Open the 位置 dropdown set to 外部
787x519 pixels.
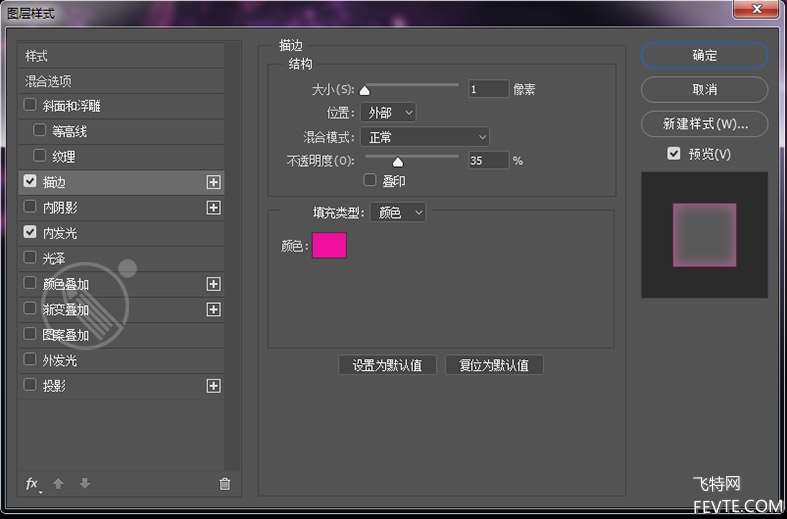(x=387, y=113)
